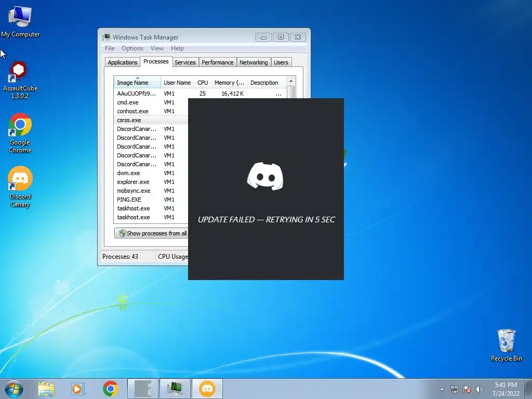Screen dimensions: 532x399
Task: Switch to the Users tab
Action: point(281,62)
